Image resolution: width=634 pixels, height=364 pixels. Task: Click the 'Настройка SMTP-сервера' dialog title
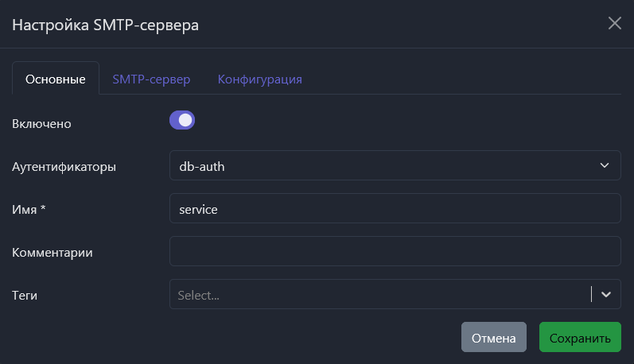(x=105, y=25)
